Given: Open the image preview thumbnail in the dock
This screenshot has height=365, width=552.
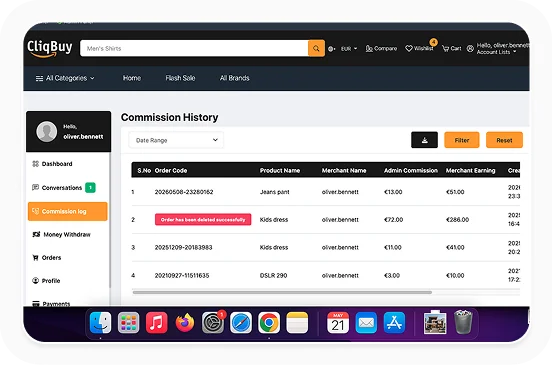Looking at the screenshot, I should (435, 322).
